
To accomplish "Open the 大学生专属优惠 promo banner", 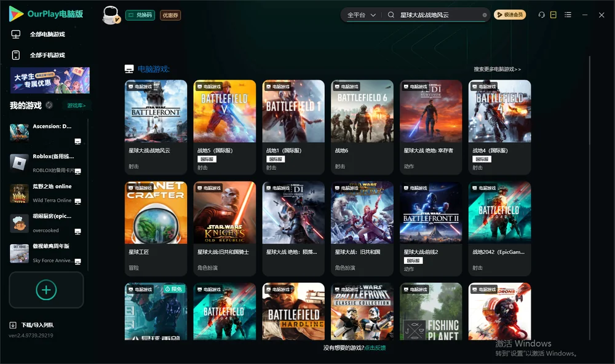I will (50, 80).
